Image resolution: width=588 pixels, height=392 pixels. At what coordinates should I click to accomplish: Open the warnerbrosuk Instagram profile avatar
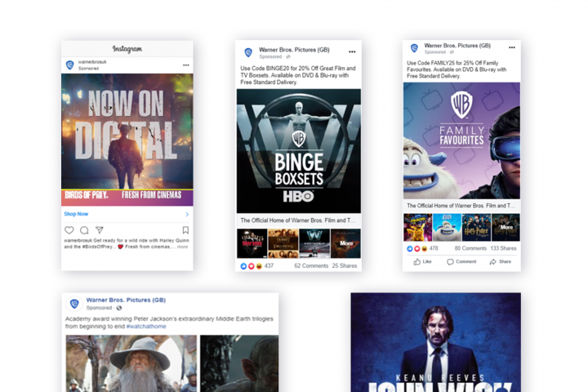point(69,65)
